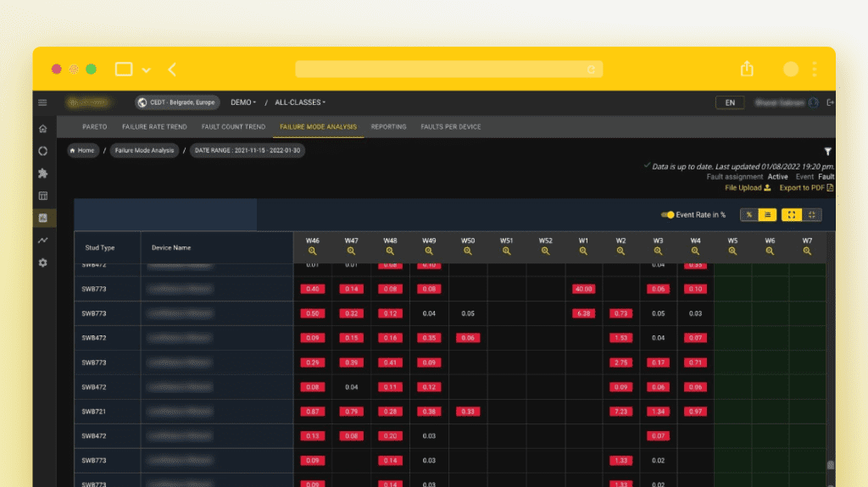868x487 pixels.
Task: Open the Faults Per Device tab
Action: tap(450, 127)
